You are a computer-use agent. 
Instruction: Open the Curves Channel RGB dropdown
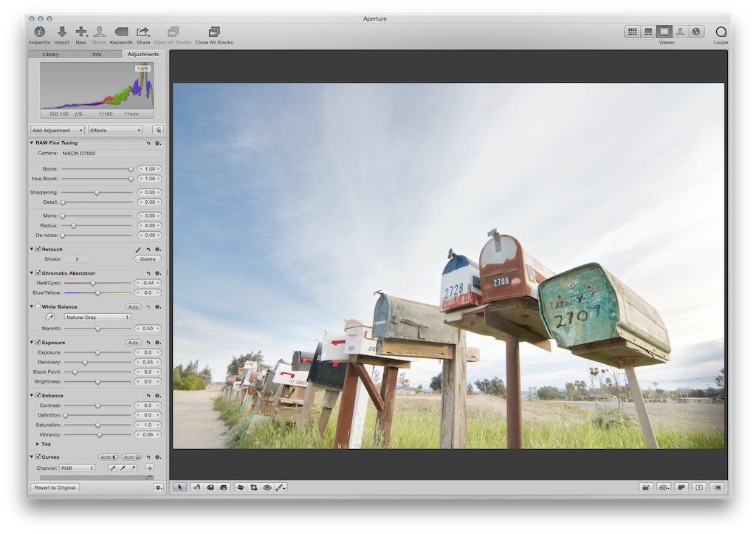[77, 468]
